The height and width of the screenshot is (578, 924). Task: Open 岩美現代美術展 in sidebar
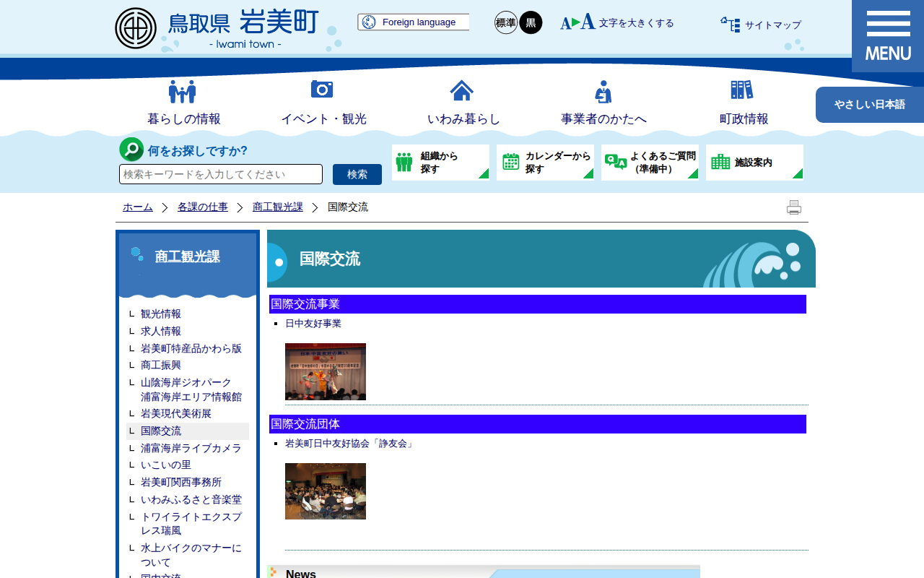coord(176,414)
